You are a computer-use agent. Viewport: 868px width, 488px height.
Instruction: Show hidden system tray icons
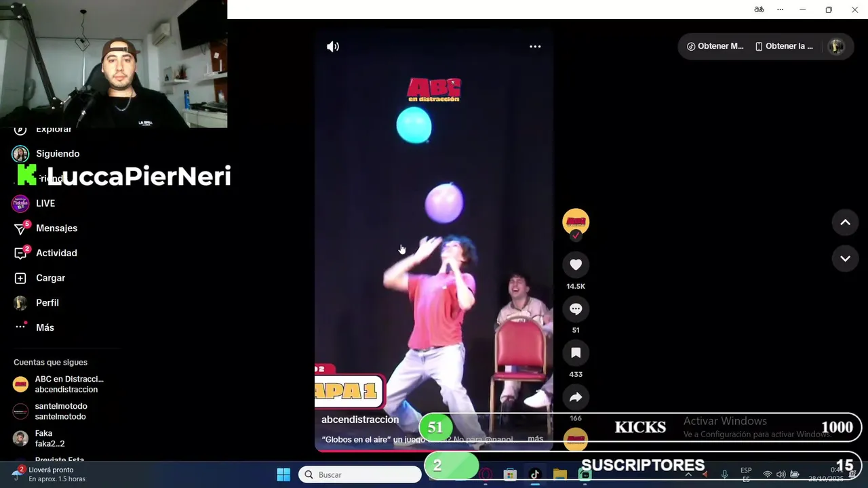click(688, 474)
